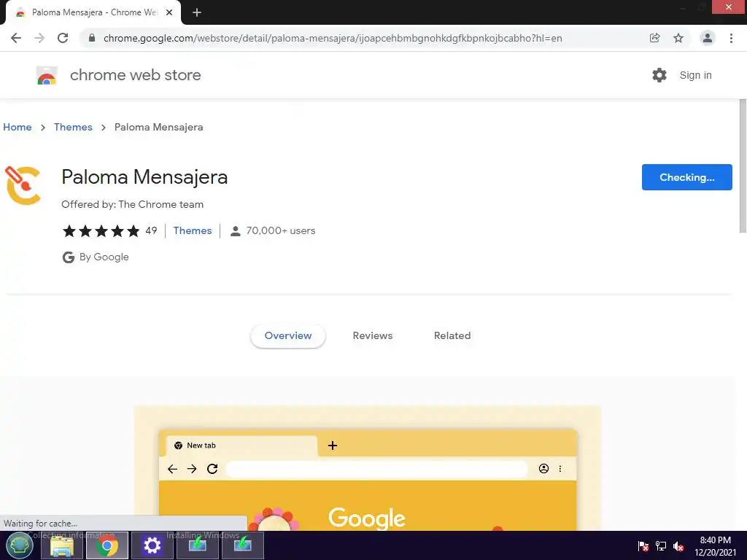
Task: Click network tray icon
Action: (x=661, y=546)
